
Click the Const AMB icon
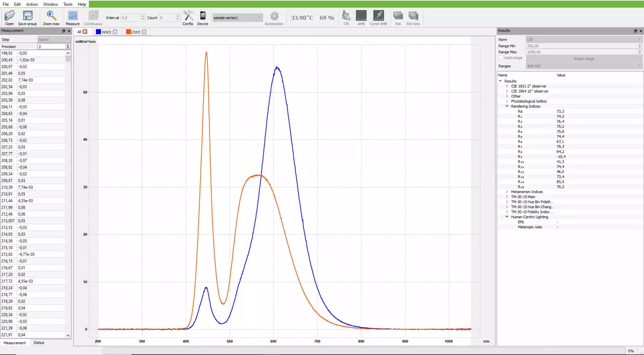(x=378, y=16)
